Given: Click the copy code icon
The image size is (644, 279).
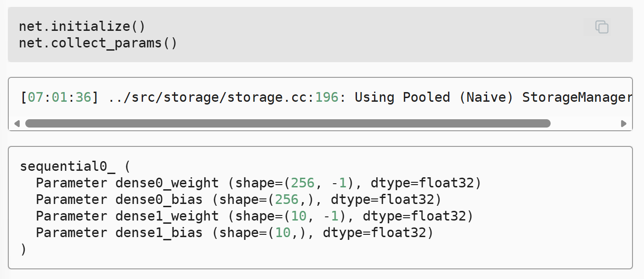Looking at the screenshot, I should click(x=602, y=27).
